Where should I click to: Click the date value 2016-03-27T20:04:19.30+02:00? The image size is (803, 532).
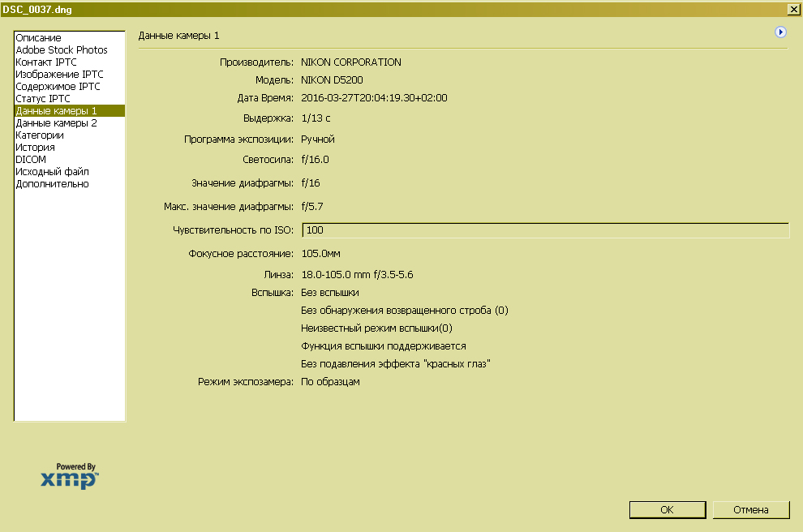coord(375,98)
